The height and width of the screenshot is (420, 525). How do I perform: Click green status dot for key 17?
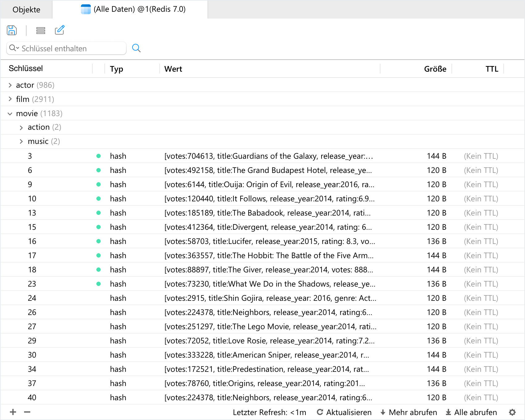tap(99, 255)
